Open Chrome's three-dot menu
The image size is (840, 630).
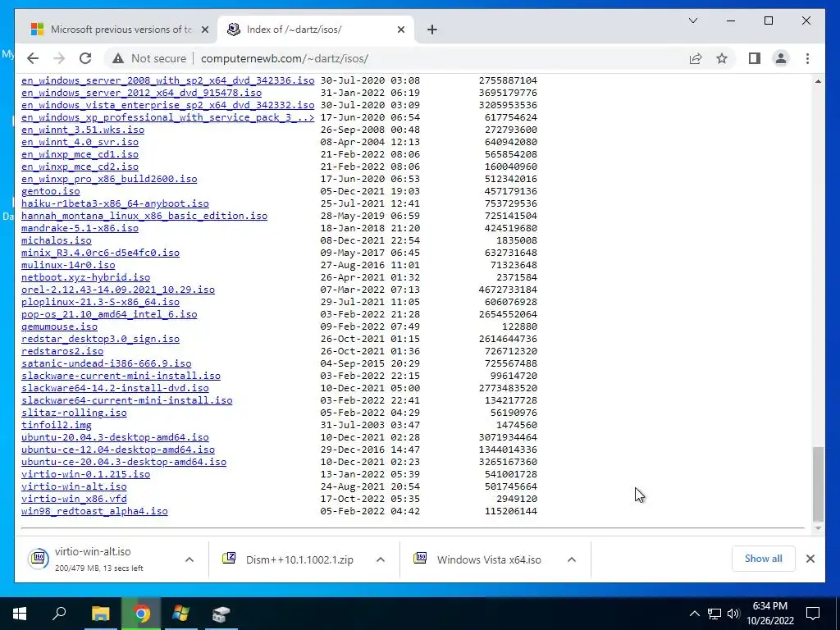(807, 58)
